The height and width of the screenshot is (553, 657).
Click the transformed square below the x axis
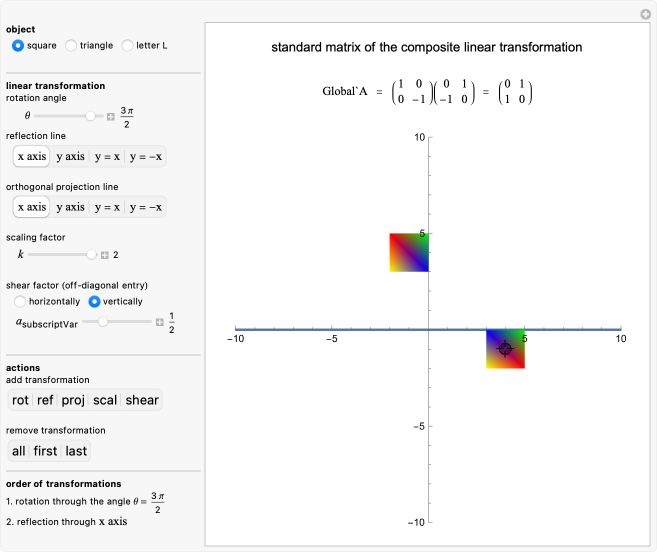[x=494, y=357]
